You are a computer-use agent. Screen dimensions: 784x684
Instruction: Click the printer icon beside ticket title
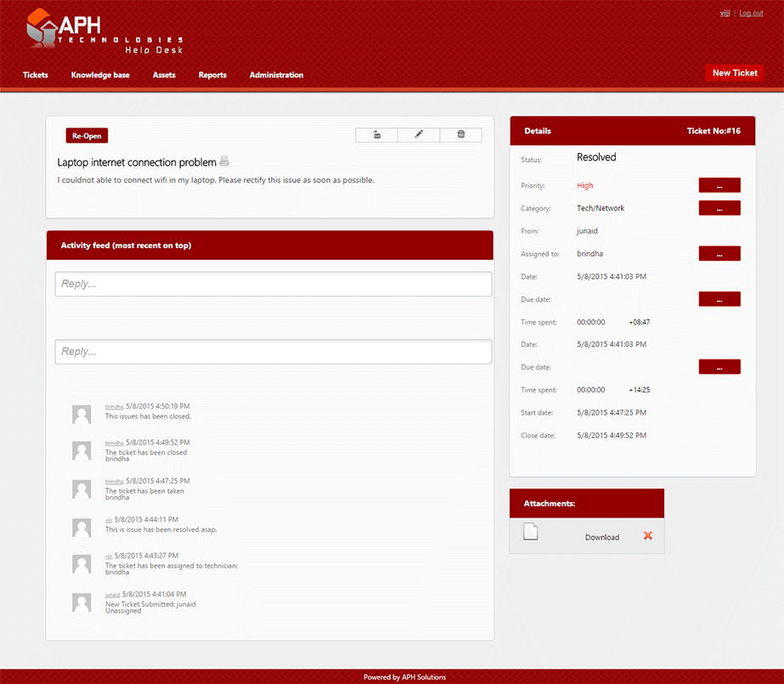coord(224,161)
